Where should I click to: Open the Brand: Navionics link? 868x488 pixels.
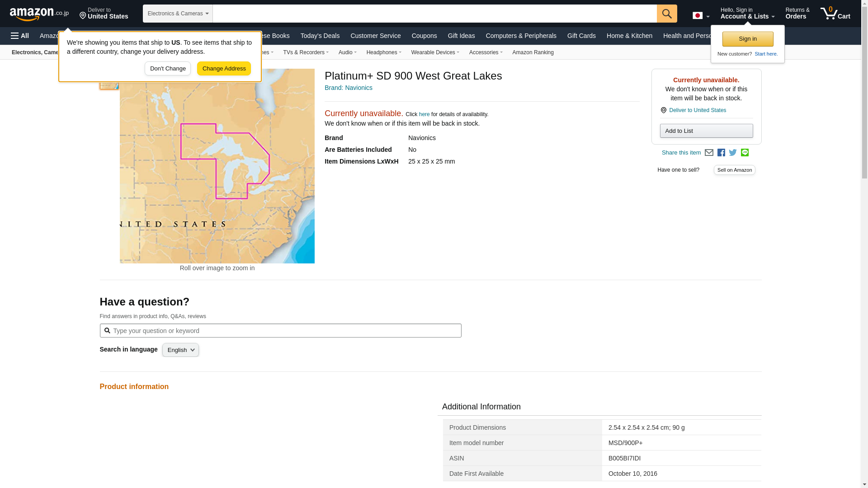[348, 88]
